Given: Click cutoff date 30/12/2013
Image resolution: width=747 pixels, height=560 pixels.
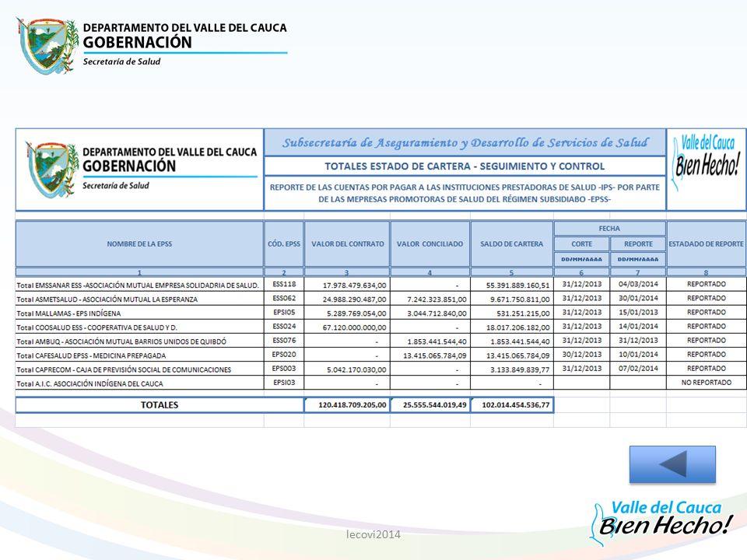Looking at the screenshot, I should coord(582,355).
